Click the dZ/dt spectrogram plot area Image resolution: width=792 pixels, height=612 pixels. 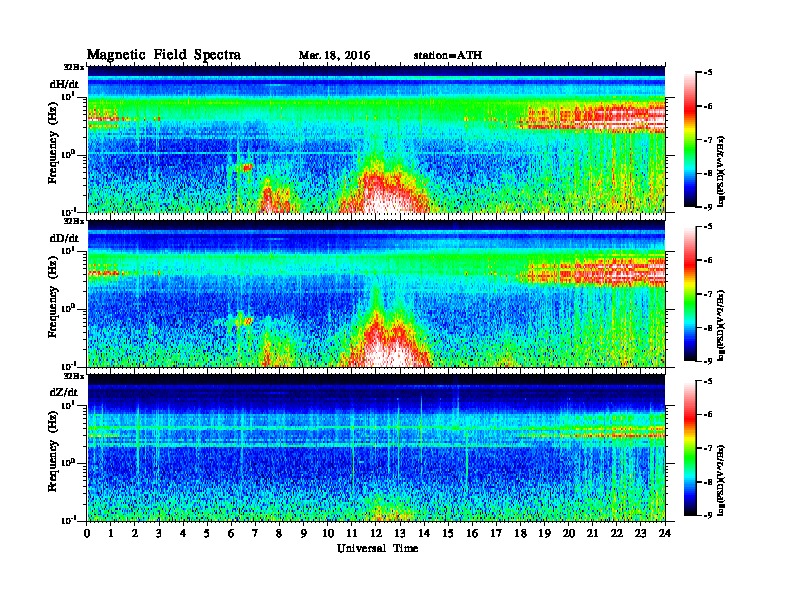point(376,448)
